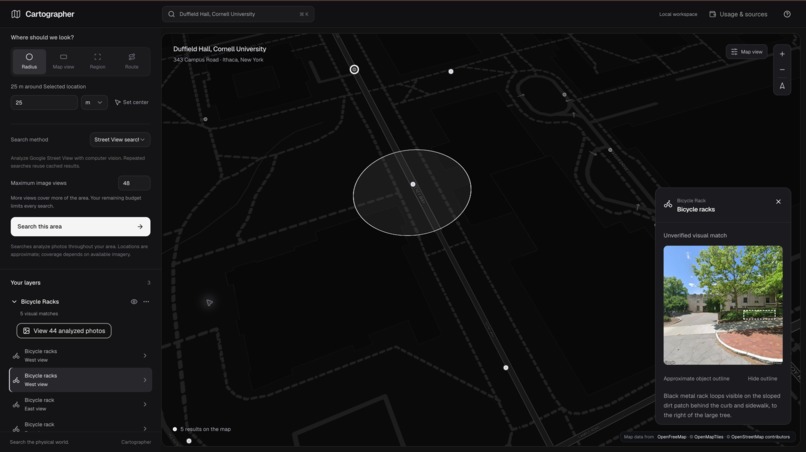
Task: Open Usage & sources
Action: [738, 14]
